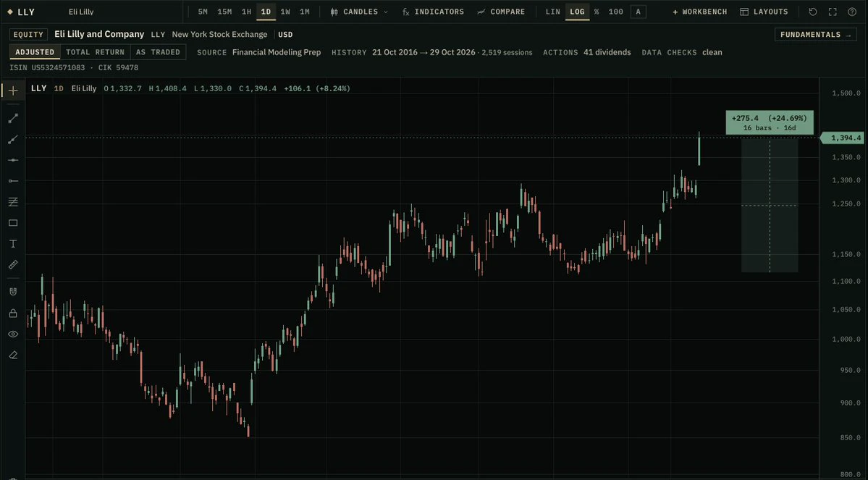Image resolution: width=868 pixels, height=480 pixels.
Task: Pick the trend line drawing tool
Action: (x=13, y=118)
